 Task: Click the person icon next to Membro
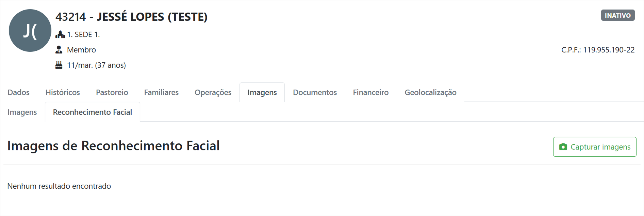[x=59, y=50]
